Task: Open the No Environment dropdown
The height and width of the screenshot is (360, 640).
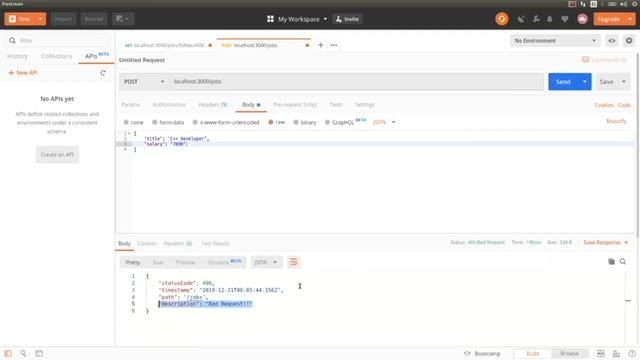Action: (555, 40)
